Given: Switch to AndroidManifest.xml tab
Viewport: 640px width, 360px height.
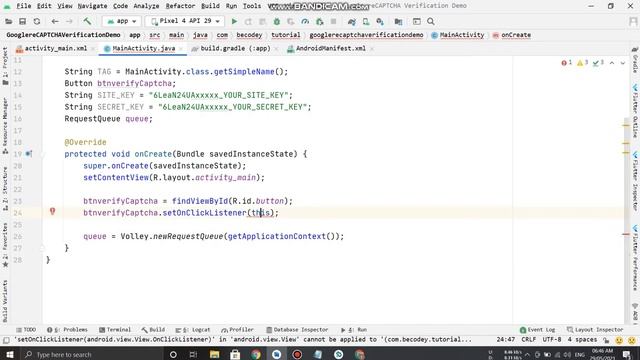Looking at the screenshot, I should coord(330,48).
